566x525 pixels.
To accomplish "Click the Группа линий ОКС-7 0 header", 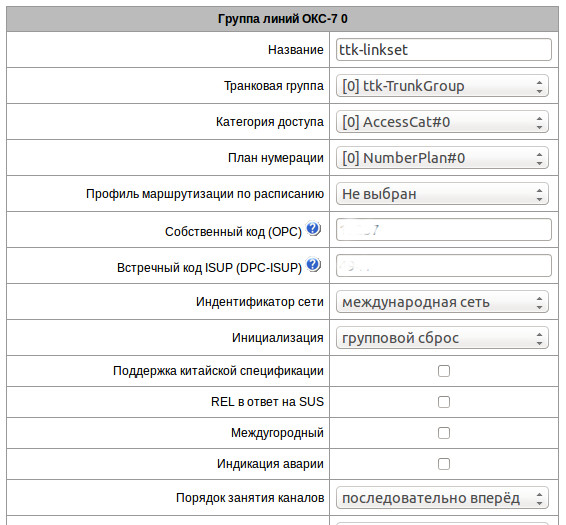I will pyautogui.click(x=283, y=19).
